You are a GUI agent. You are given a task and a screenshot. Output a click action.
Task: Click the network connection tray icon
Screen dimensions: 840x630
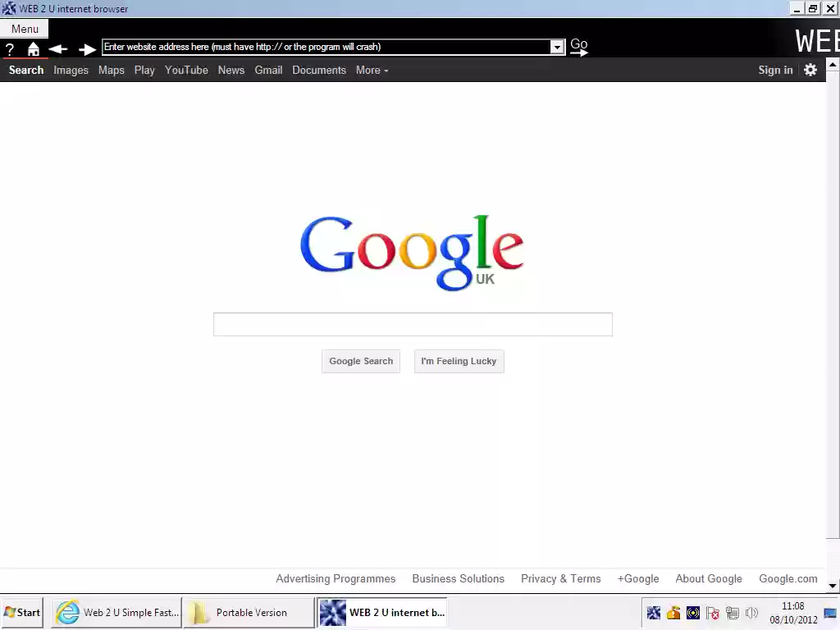pos(733,613)
